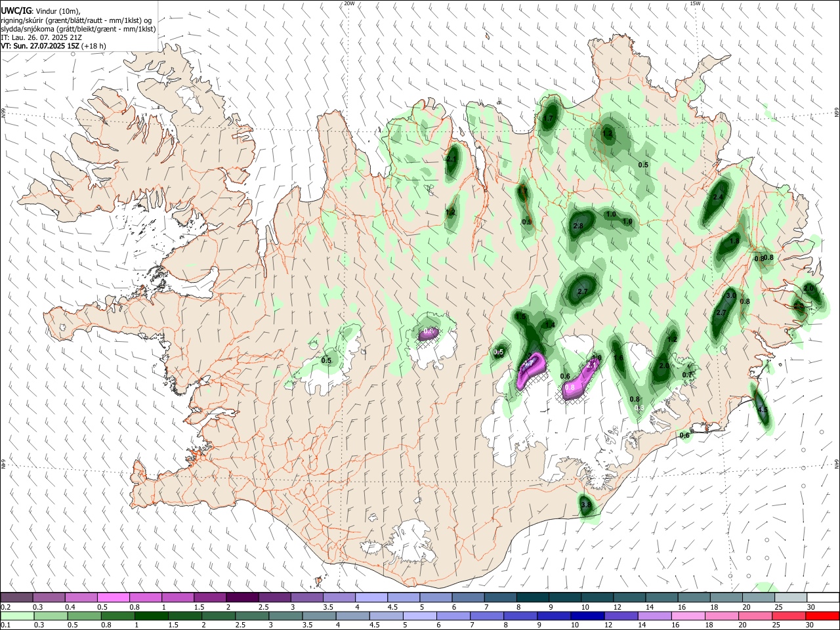The width and height of the screenshot is (840, 630).
Task: Click the pink swatch labeled 16 in bottom scale
Action: 687,616
